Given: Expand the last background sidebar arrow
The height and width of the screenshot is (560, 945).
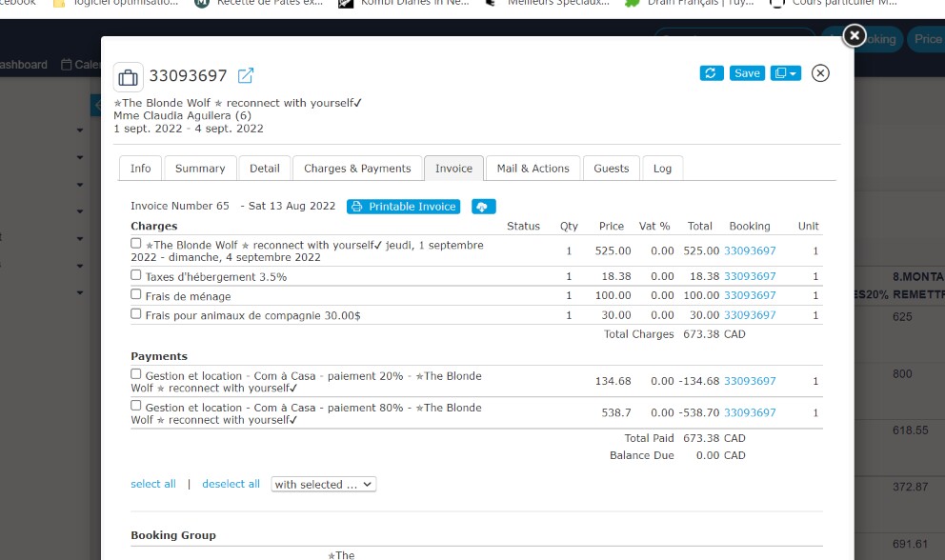Looking at the screenshot, I should pyautogui.click(x=80, y=293).
